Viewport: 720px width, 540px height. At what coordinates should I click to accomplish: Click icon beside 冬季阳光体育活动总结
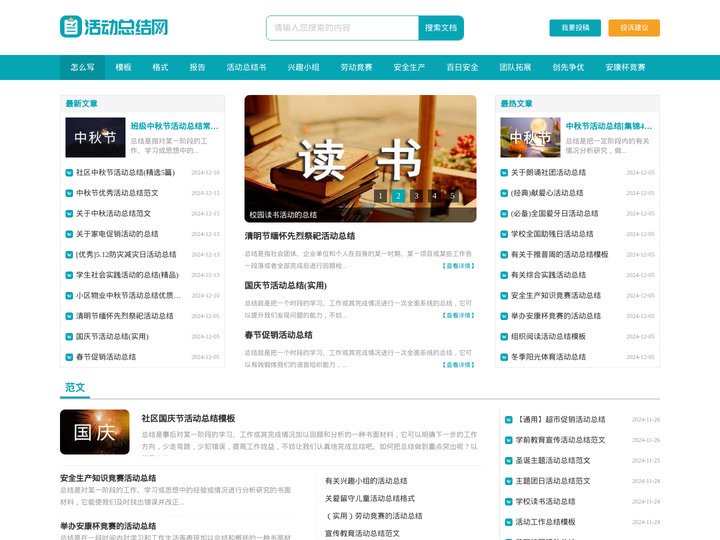point(504,357)
